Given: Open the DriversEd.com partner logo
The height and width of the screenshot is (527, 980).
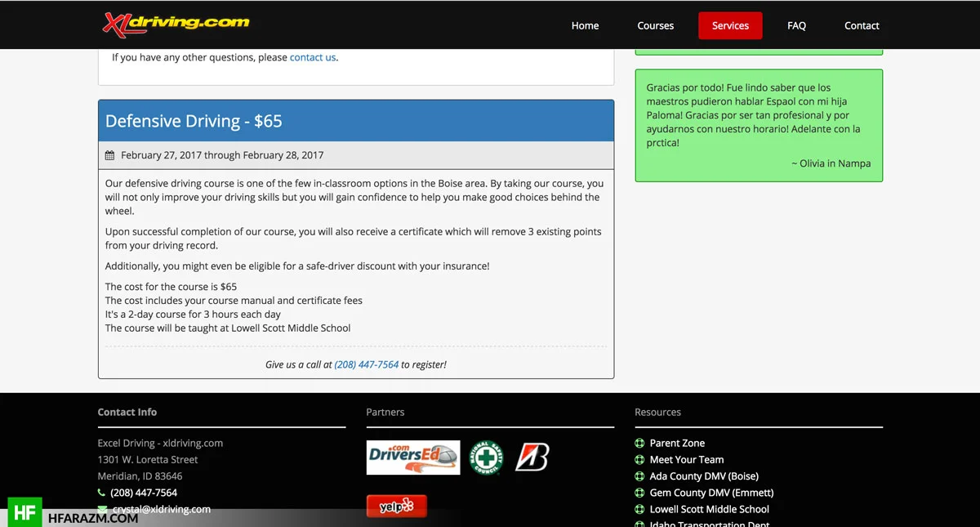Looking at the screenshot, I should tap(413, 458).
